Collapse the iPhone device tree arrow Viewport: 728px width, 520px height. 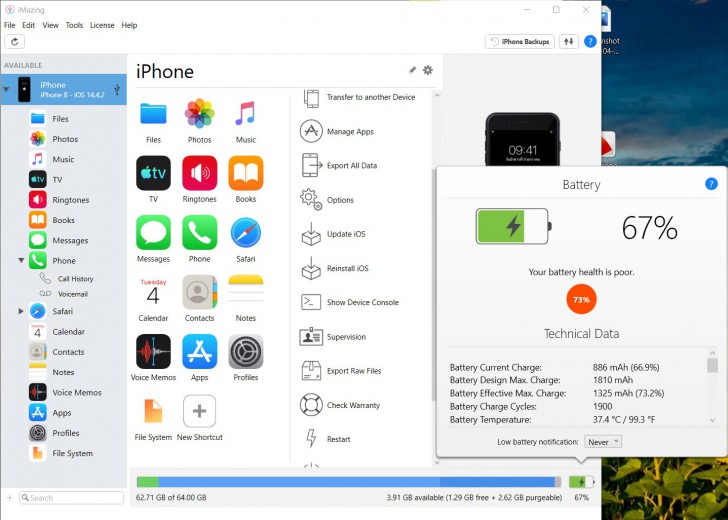6,89
